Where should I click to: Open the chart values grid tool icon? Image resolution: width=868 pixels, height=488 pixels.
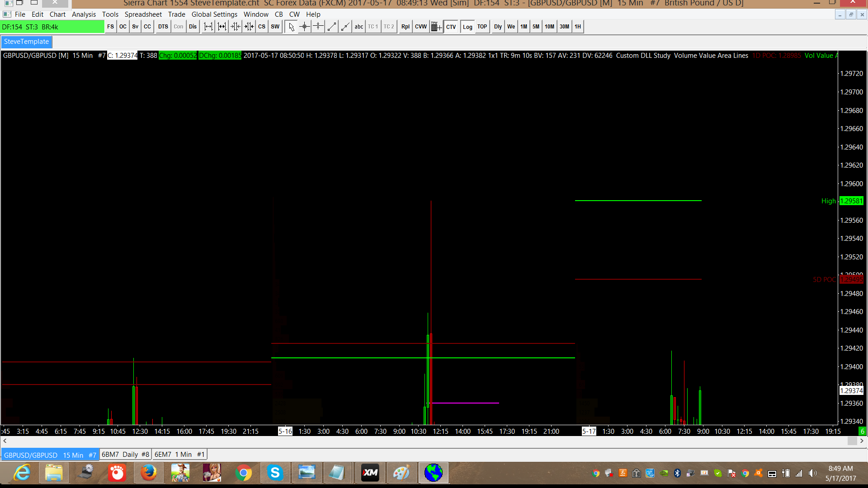click(436, 27)
